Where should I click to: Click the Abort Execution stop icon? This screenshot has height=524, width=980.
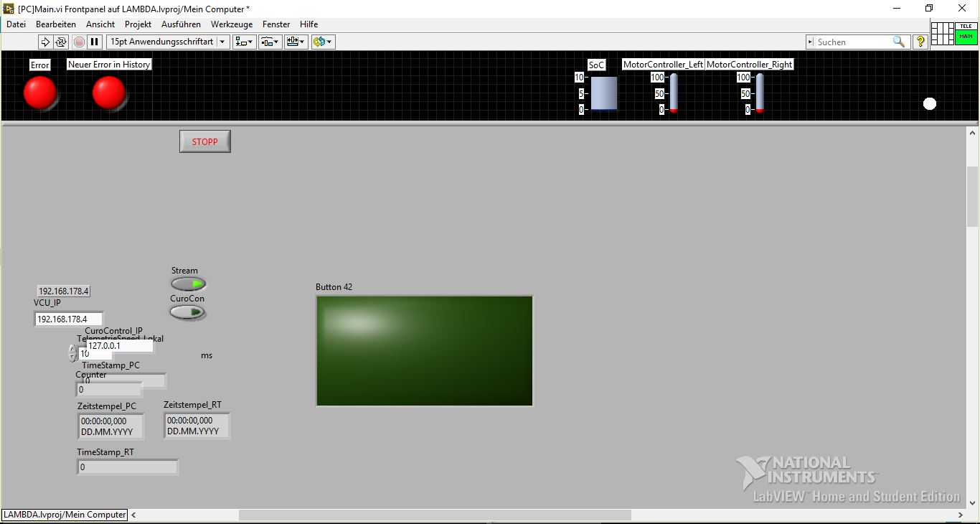click(x=79, y=42)
